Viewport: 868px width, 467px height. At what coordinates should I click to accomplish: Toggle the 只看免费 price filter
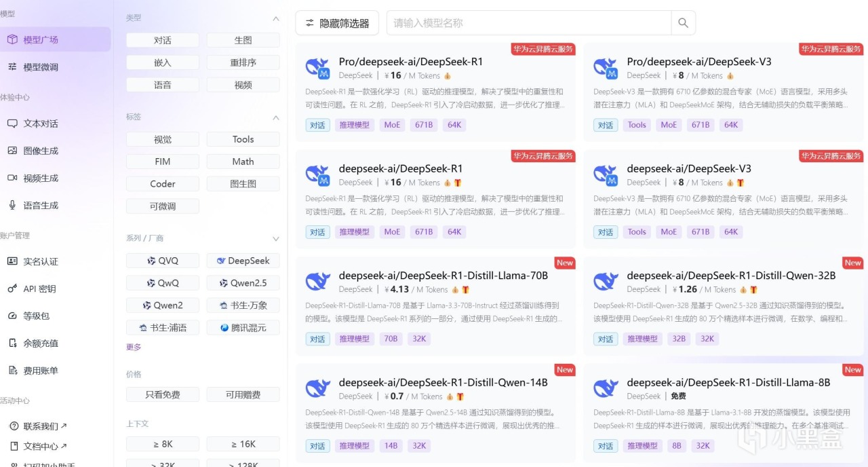click(x=163, y=394)
